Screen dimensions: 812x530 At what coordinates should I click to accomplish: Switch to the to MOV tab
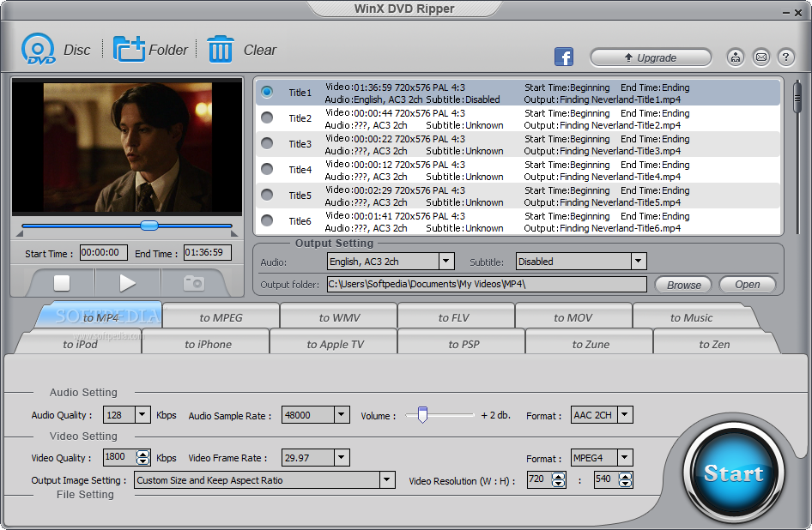click(573, 317)
